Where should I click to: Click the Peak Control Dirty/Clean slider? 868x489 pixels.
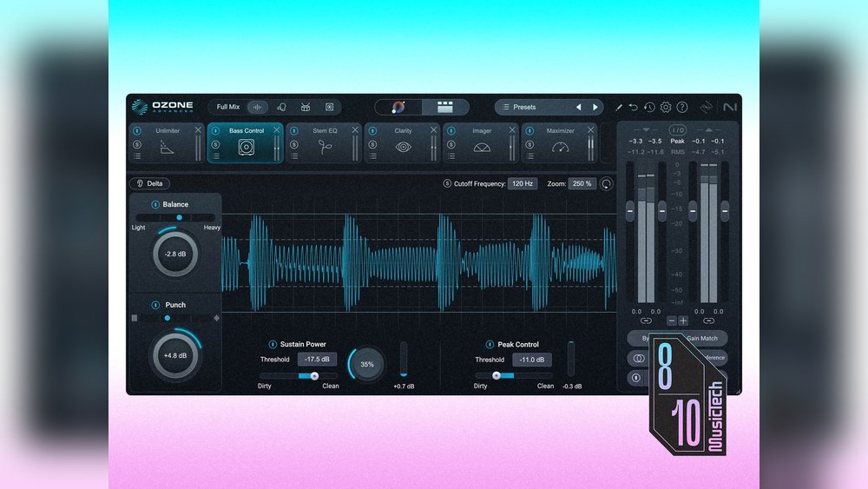tap(514, 375)
